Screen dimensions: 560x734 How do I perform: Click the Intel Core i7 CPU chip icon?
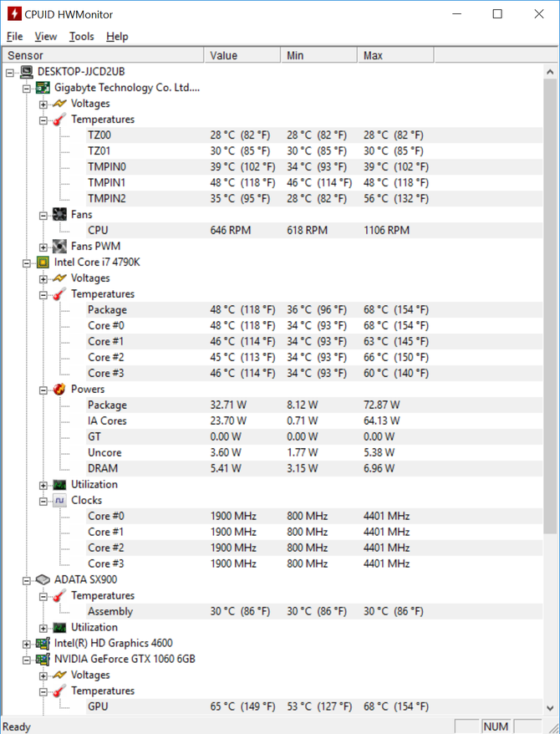click(x=43, y=263)
